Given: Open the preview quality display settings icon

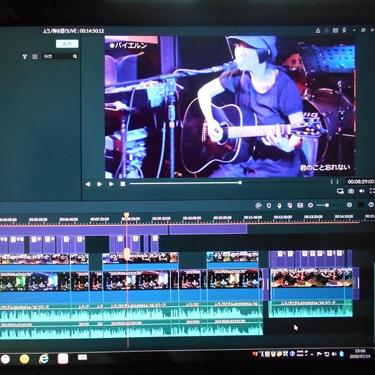Looking at the screenshot, I should (340, 191).
